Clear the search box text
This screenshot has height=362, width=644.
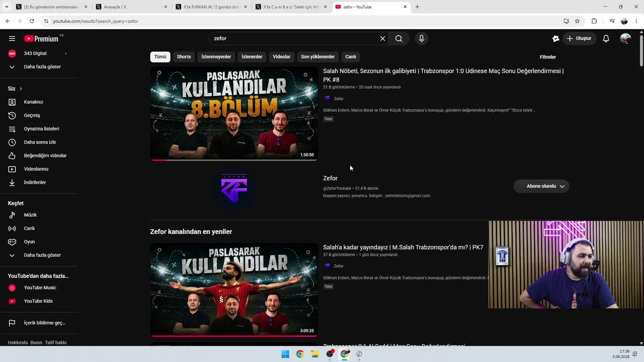[x=382, y=39]
